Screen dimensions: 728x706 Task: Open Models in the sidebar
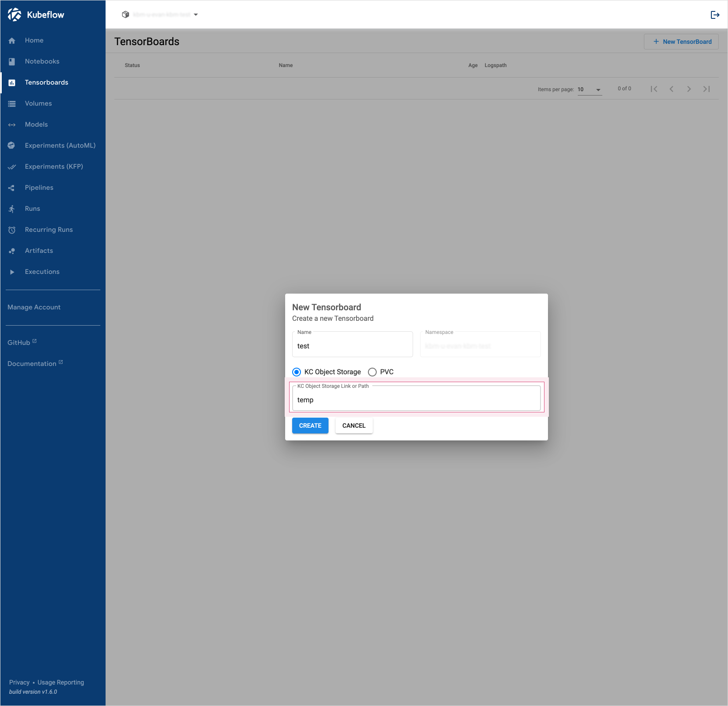pyautogui.click(x=53, y=125)
